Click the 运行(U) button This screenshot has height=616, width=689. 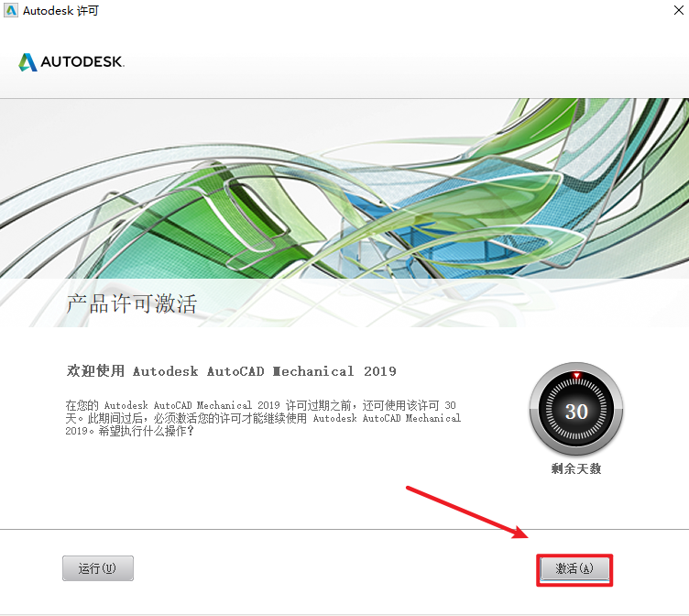pyautogui.click(x=98, y=568)
